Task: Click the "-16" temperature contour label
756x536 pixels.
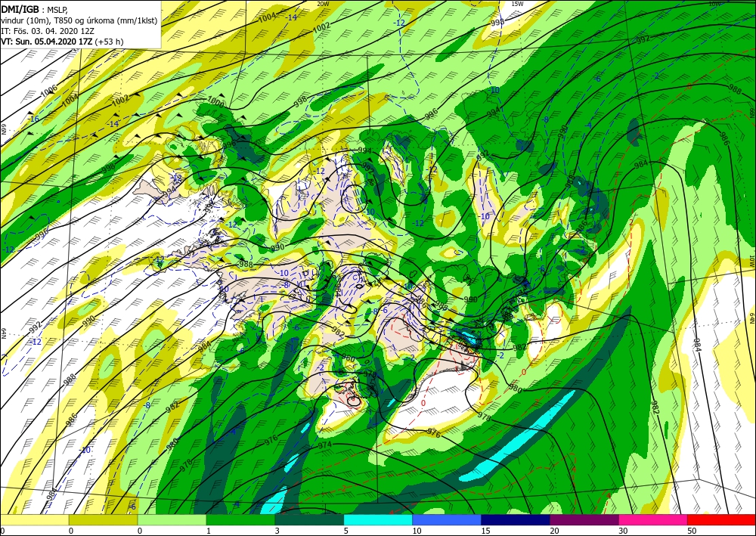Action: (x=33, y=119)
